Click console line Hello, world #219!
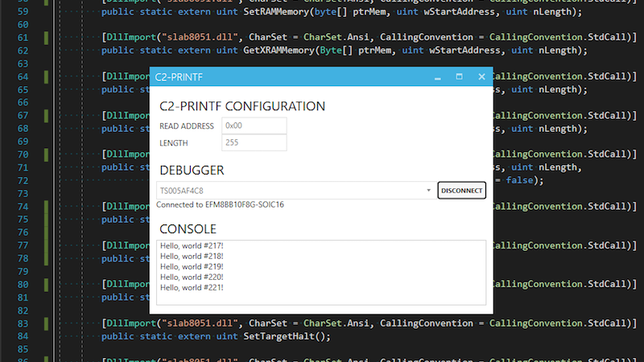The height and width of the screenshot is (362, 644). tap(192, 266)
